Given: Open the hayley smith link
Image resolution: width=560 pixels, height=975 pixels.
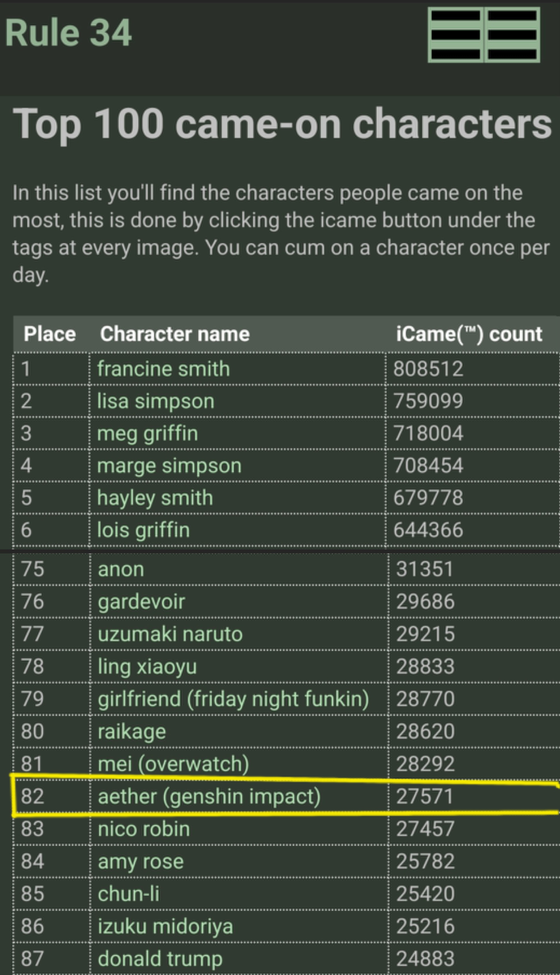Looking at the screenshot, I should (x=155, y=498).
